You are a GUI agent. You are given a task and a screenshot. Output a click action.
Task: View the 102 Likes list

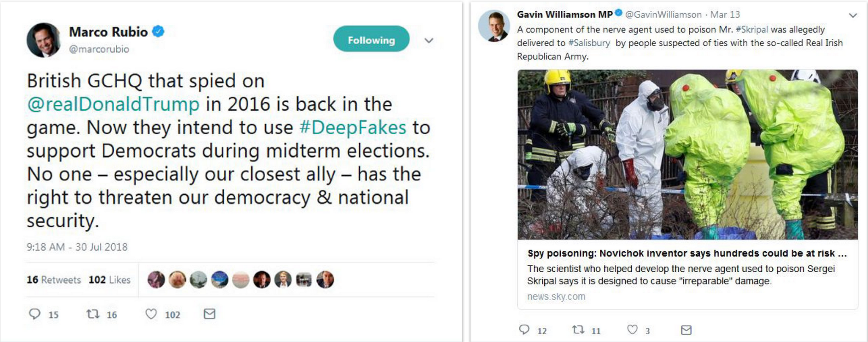pyautogui.click(x=109, y=280)
